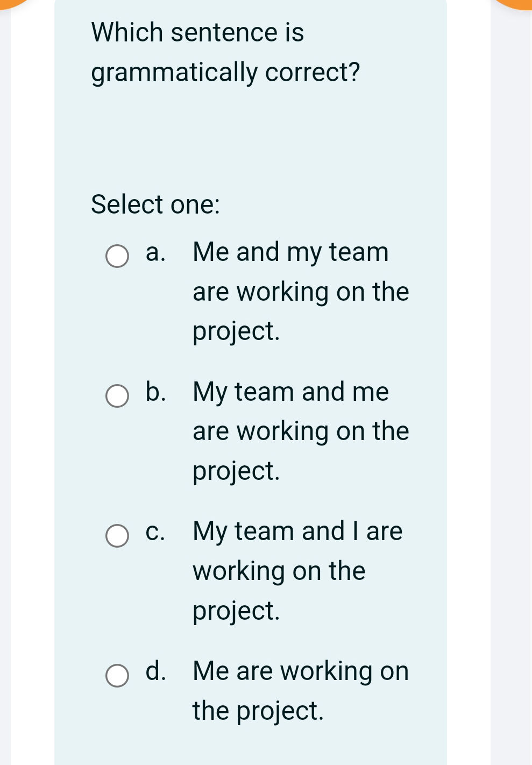Click the word 'project.' in option b
This screenshot has width=532, height=765.
click(237, 471)
